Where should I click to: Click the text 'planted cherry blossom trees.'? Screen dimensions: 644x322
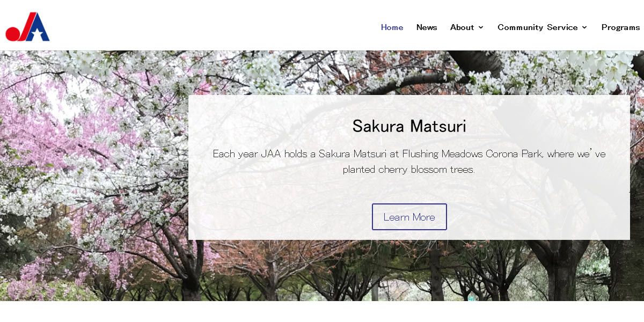(x=409, y=170)
